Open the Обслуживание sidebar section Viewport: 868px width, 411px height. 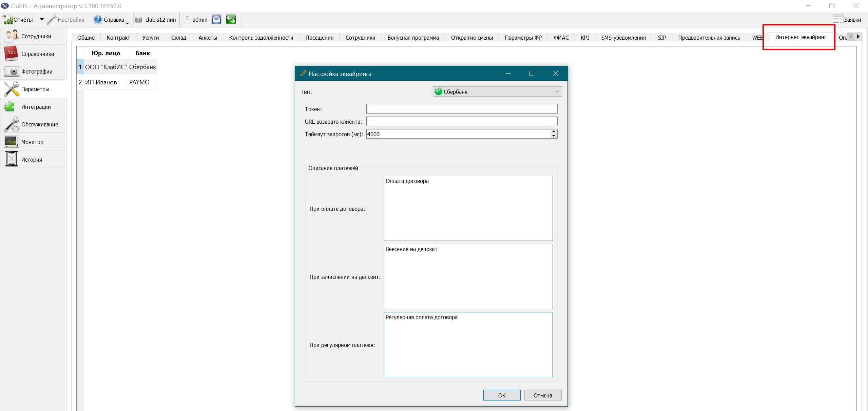click(33, 124)
